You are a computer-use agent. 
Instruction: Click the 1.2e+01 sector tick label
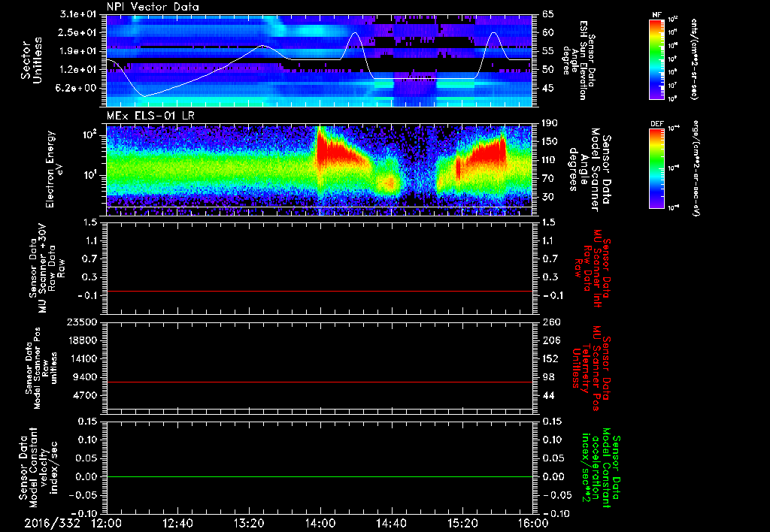point(78,70)
